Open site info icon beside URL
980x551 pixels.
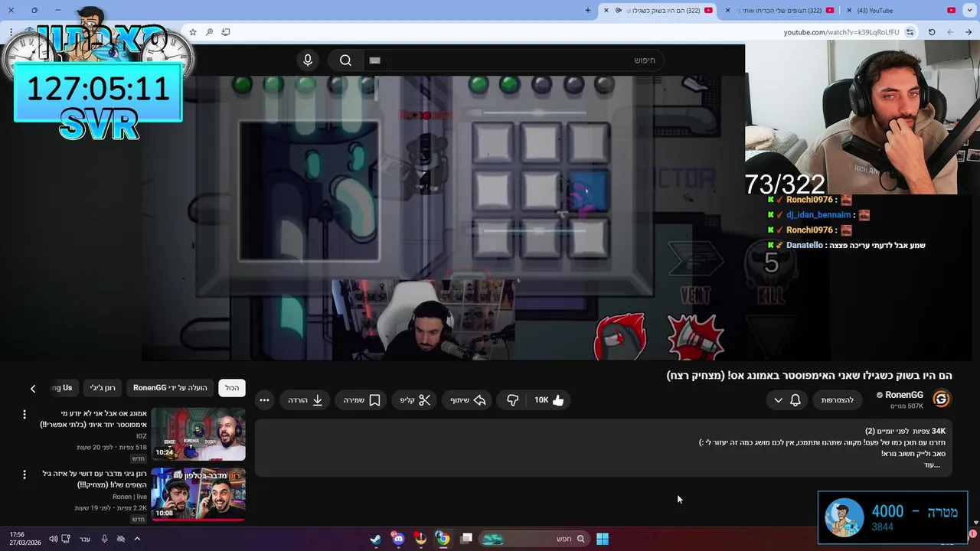[x=910, y=32]
